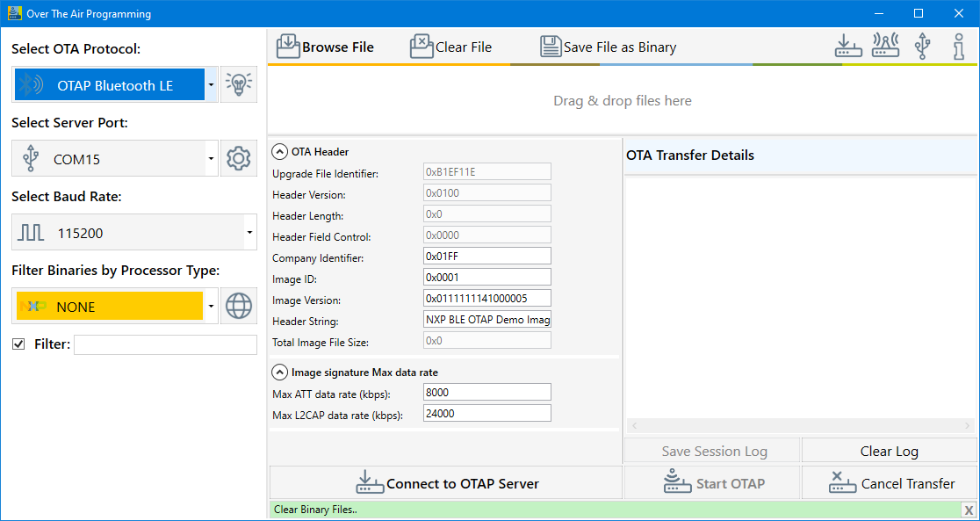This screenshot has height=521, width=980.
Task: Open the processor type NONE dropdown
Action: click(211, 307)
